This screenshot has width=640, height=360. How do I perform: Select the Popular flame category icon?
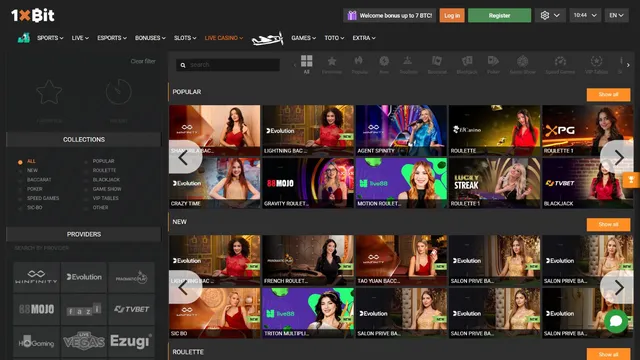coord(359,64)
